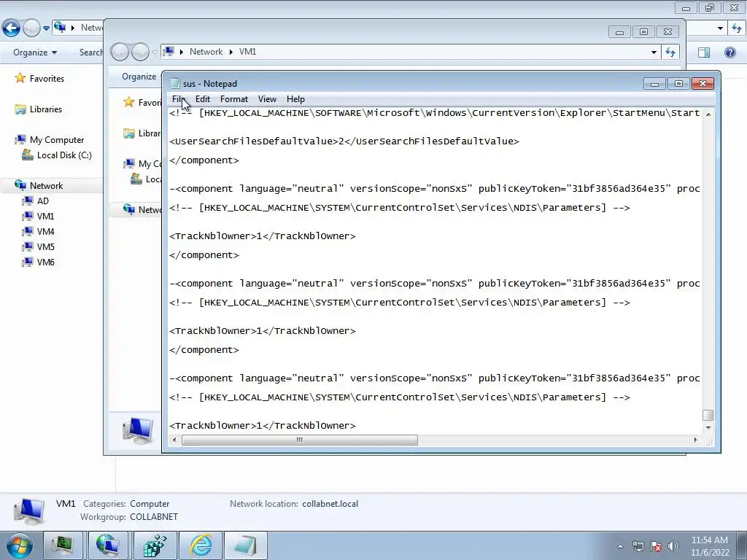
Task: Click the clock showing 11:54 AM
Action: [709, 540]
